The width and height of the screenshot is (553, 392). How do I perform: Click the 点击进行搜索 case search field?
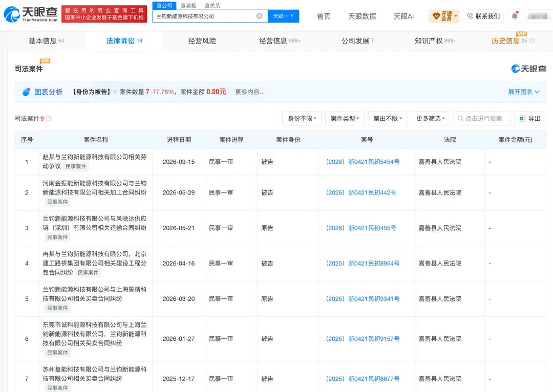point(482,118)
